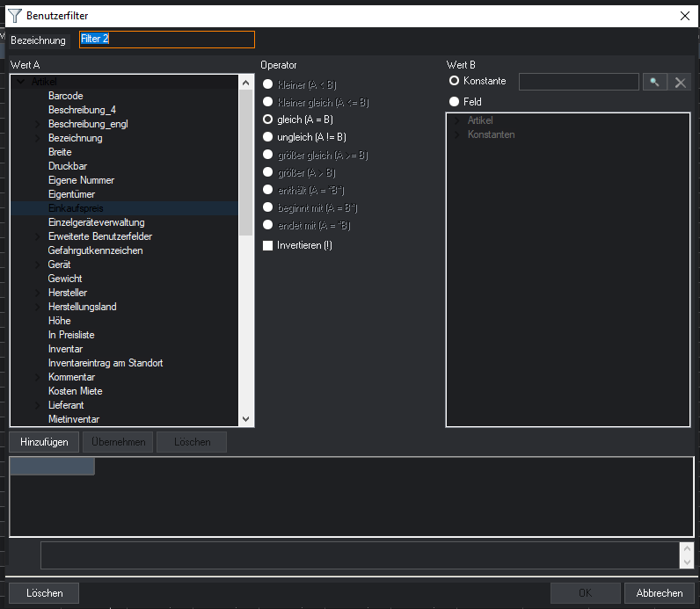The height and width of the screenshot is (609, 700).
Task: Close the Benutzerfilter dialog window
Action: (685, 16)
